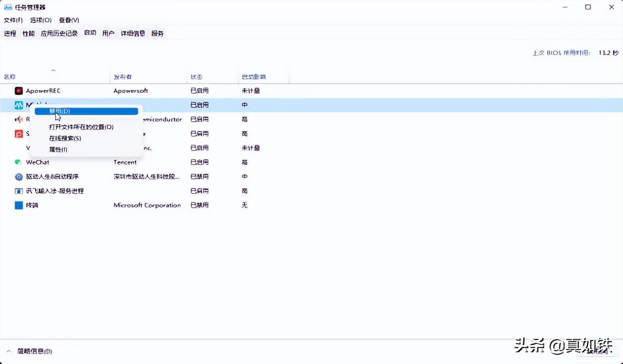Click the speaker icon below the highlighted row
The height and width of the screenshot is (364, 623).
(19, 119)
